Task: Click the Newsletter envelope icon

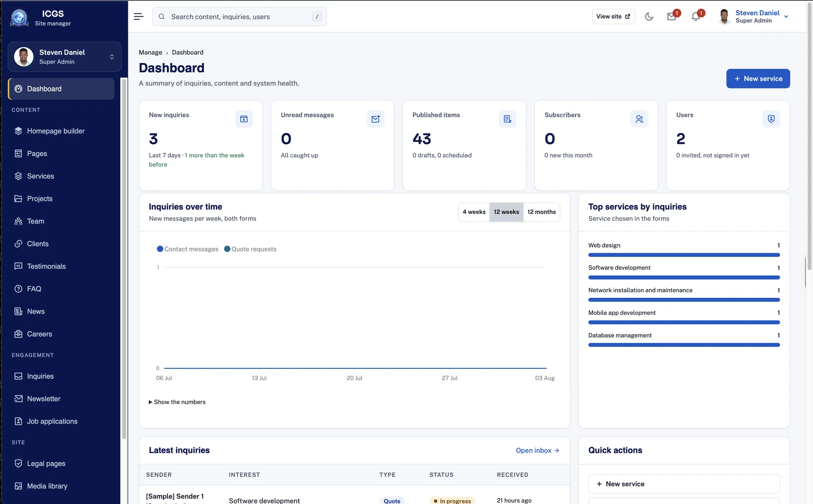Action: 18,399
